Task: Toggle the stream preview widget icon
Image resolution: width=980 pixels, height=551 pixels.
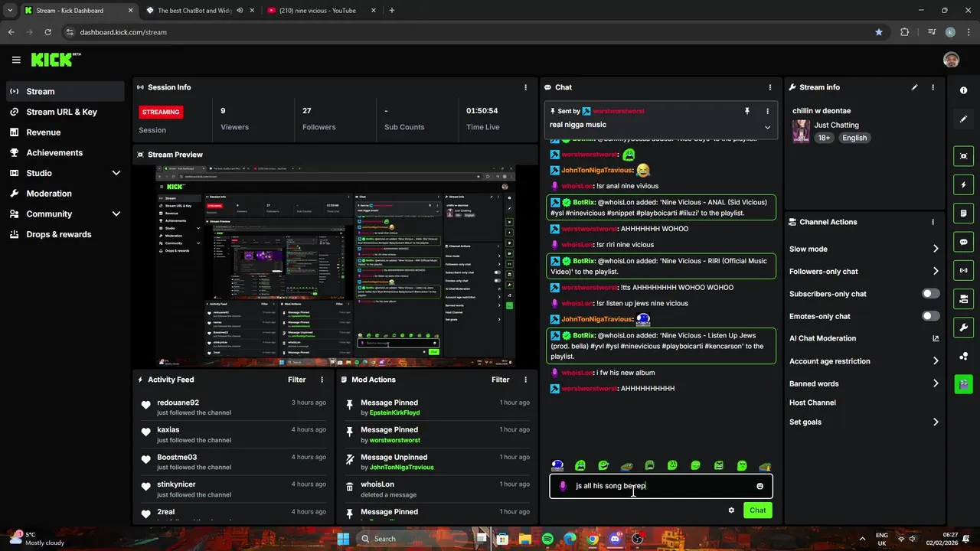Action: coord(963,156)
